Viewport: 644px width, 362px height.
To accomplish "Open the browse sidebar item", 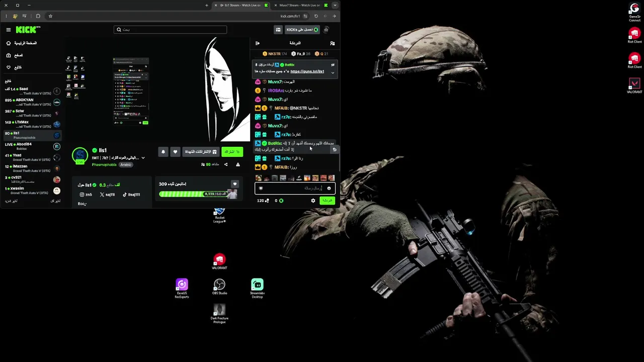I will point(15,55).
